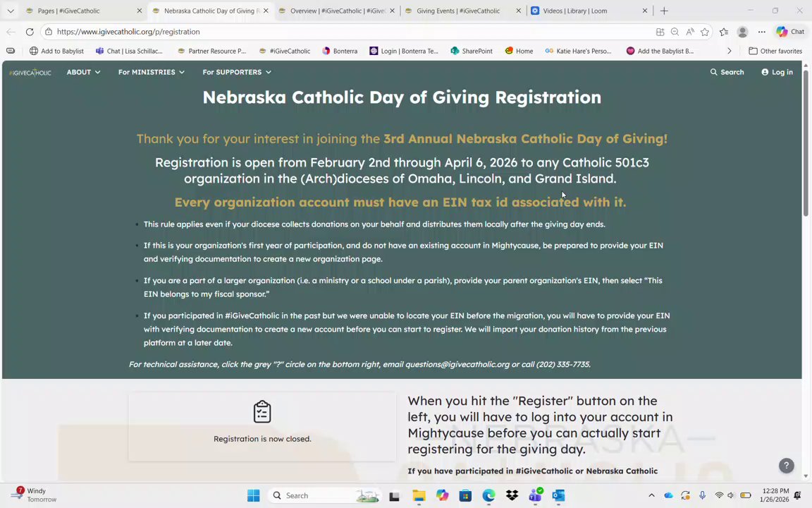Screen dimensions: 812x508
Task: Open Microsoft Teams from taskbar
Action: click(x=535, y=495)
